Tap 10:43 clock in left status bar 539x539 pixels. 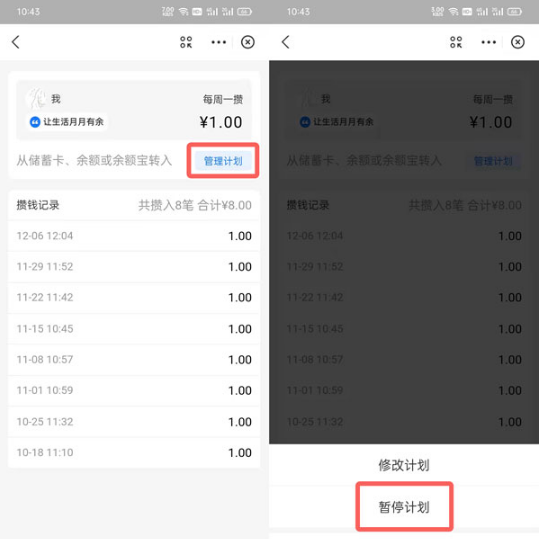[x=28, y=12]
